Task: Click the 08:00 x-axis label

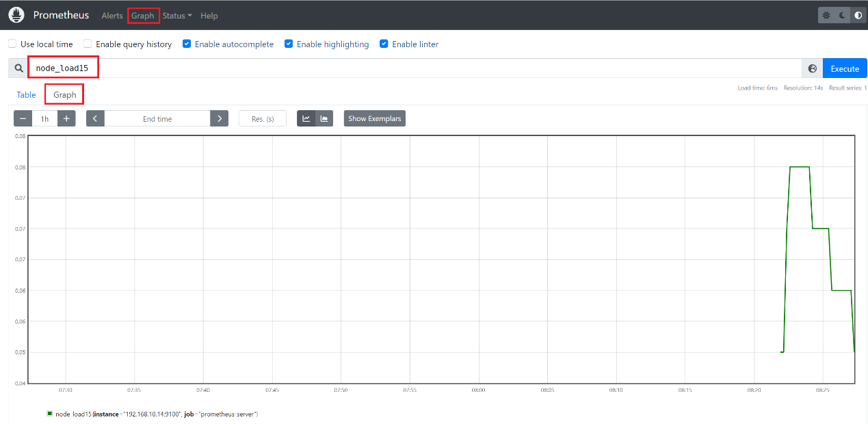Action: tap(478, 390)
